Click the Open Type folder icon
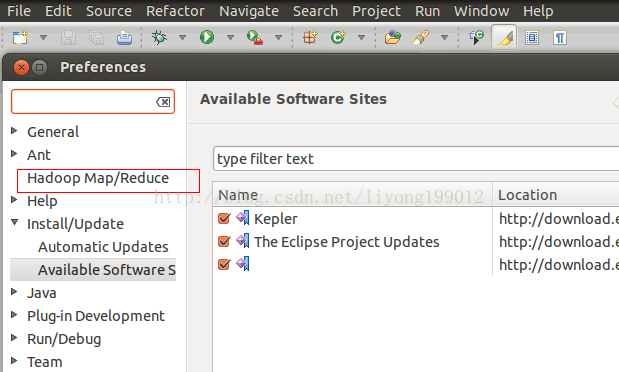This screenshot has width=619, height=372. [x=392, y=38]
